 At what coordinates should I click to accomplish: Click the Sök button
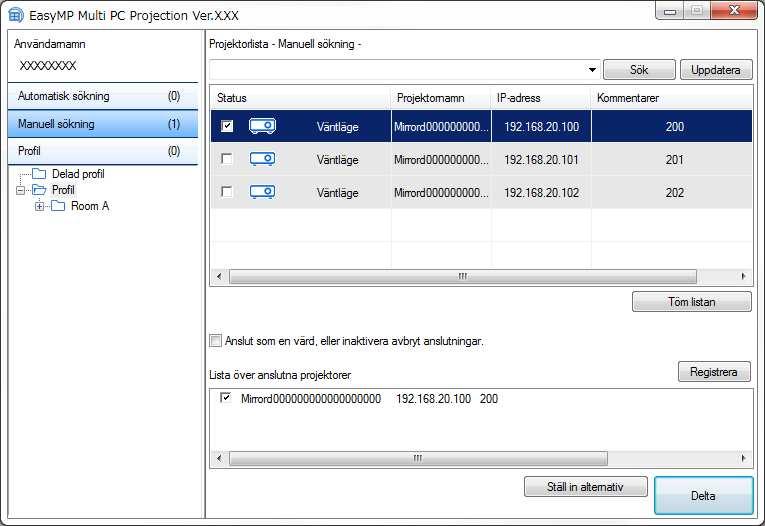pyautogui.click(x=639, y=70)
